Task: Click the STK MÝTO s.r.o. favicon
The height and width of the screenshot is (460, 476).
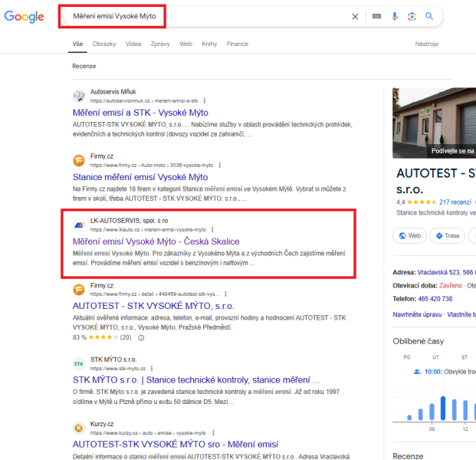Action: pos(79,363)
